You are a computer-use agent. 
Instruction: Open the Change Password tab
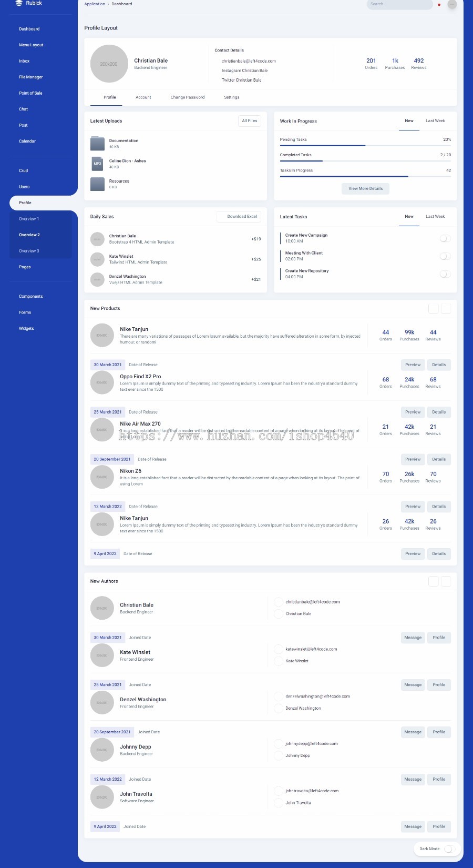click(188, 97)
